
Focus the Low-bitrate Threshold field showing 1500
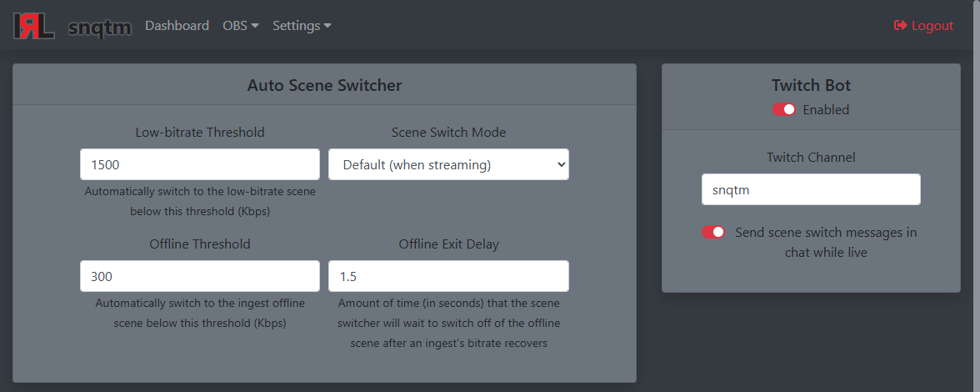click(x=200, y=164)
